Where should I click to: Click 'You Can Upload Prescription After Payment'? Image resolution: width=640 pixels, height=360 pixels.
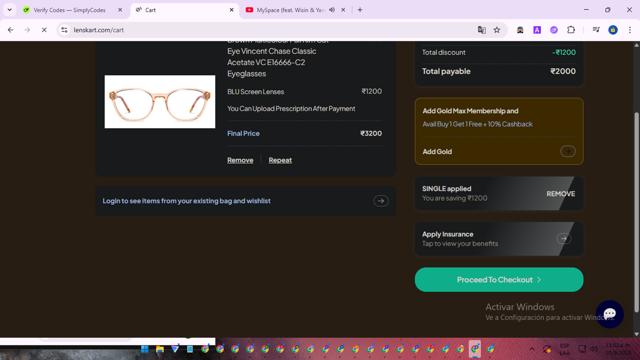point(291,109)
